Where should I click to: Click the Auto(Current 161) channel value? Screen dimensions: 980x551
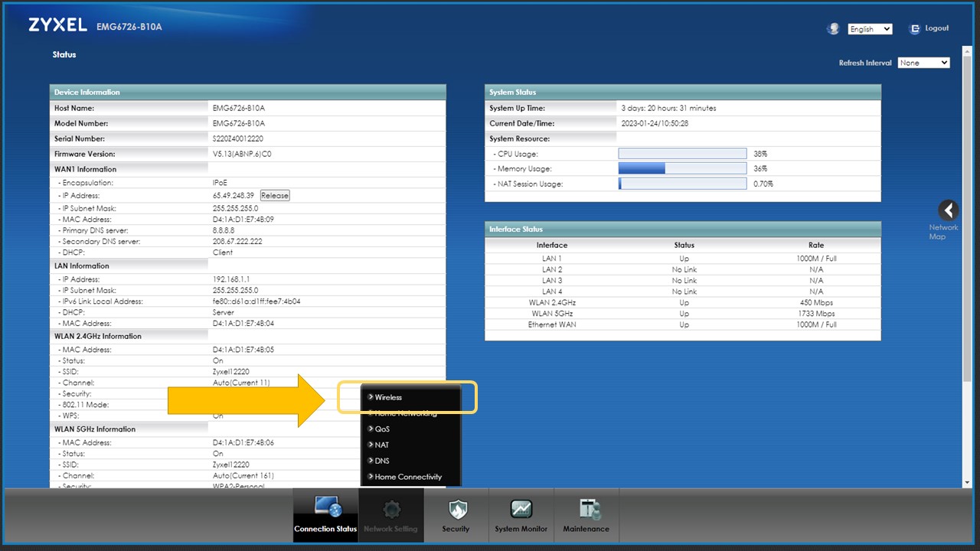(243, 476)
